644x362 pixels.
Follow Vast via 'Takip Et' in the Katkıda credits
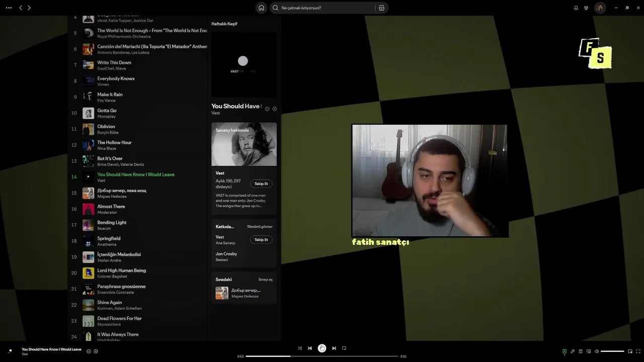pyautogui.click(x=261, y=240)
